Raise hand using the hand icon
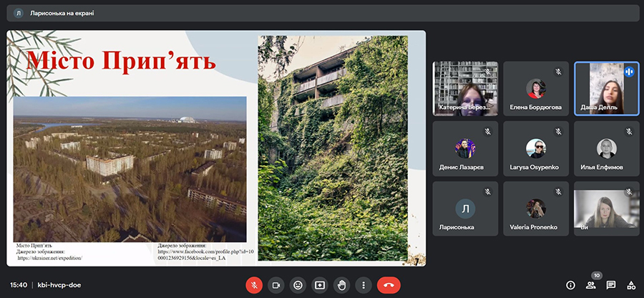This screenshot has width=644, height=298. click(341, 285)
